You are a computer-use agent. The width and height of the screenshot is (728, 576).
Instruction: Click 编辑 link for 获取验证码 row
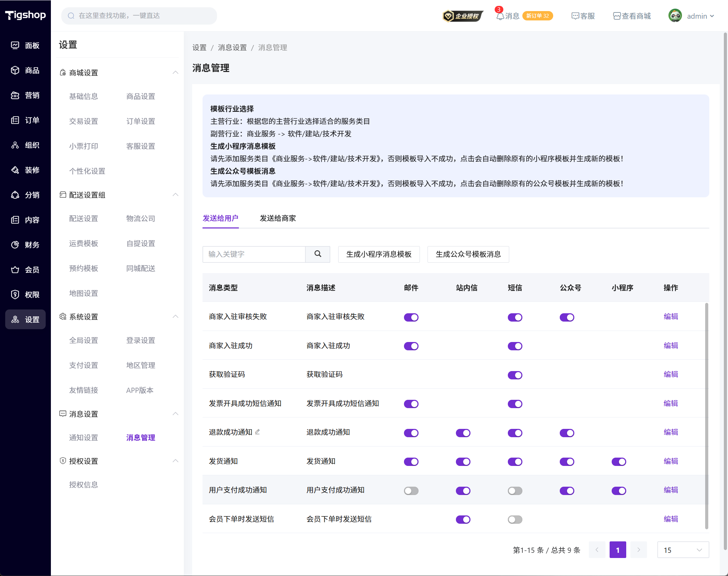coord(671,375)
